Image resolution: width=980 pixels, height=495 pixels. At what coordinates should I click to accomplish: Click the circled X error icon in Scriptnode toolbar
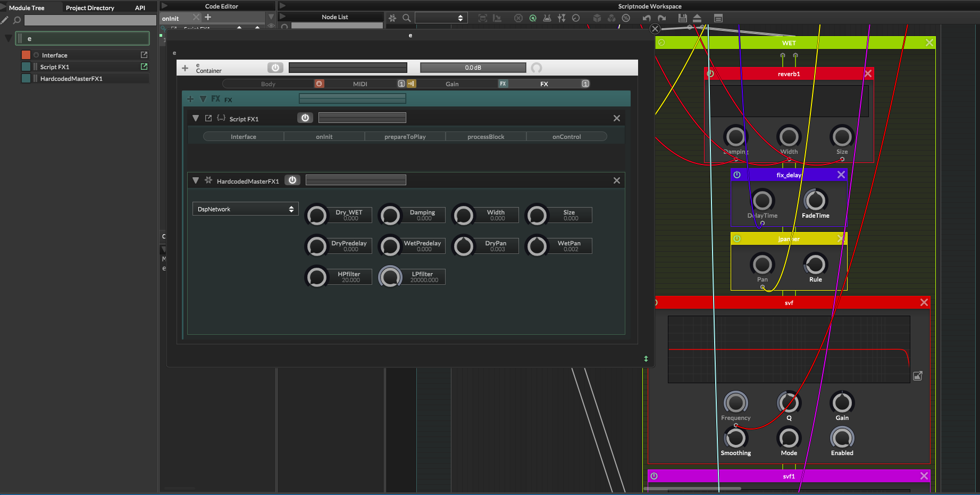coord(518,18)
